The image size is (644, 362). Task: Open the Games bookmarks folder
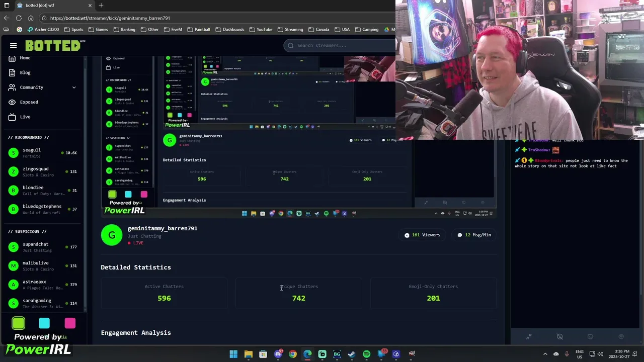[x=98, y=30]
